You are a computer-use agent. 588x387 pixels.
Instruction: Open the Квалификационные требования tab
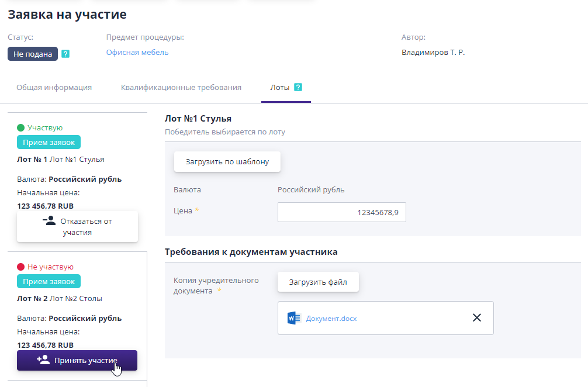181,87
